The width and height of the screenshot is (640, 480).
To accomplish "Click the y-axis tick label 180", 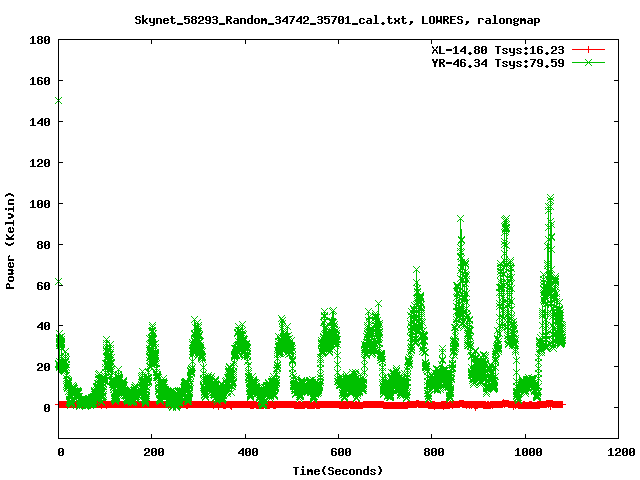I will pyautogui.click(x=40, y=40).
